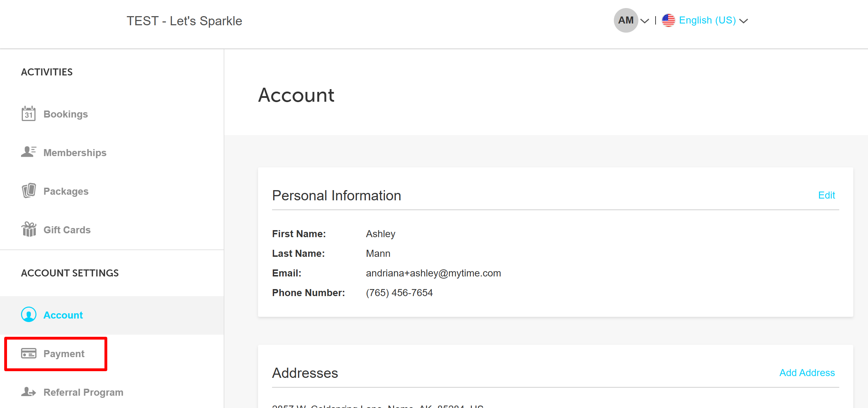This screenshot has height=408, width=868.
Task: Edit Personal Information
Action: point(826,195)
